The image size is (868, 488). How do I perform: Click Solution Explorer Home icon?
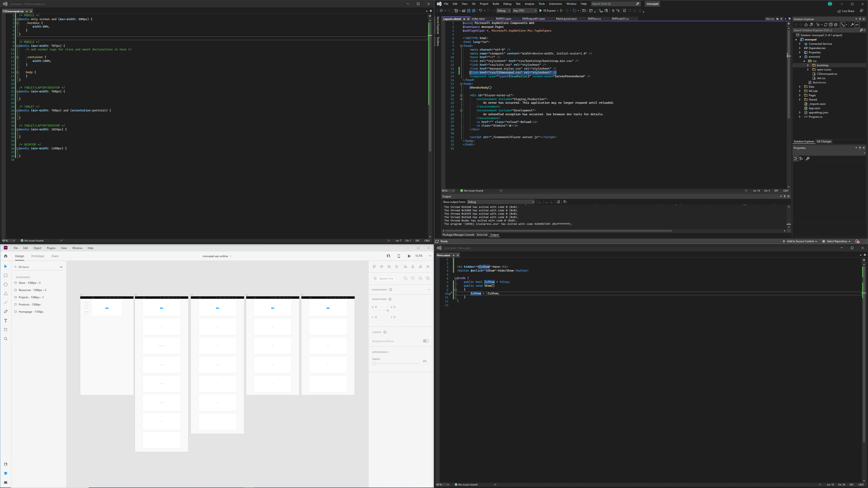(x=806, y=25)
